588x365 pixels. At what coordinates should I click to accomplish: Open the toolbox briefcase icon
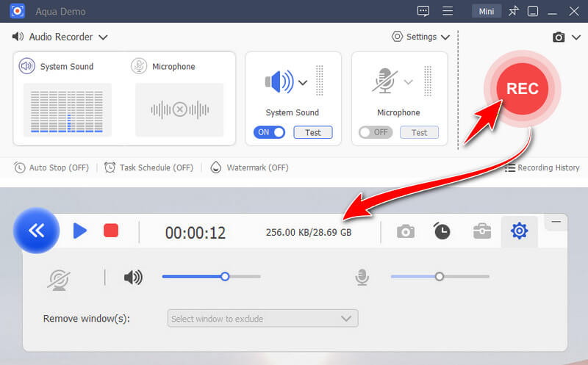pos(482,231)
